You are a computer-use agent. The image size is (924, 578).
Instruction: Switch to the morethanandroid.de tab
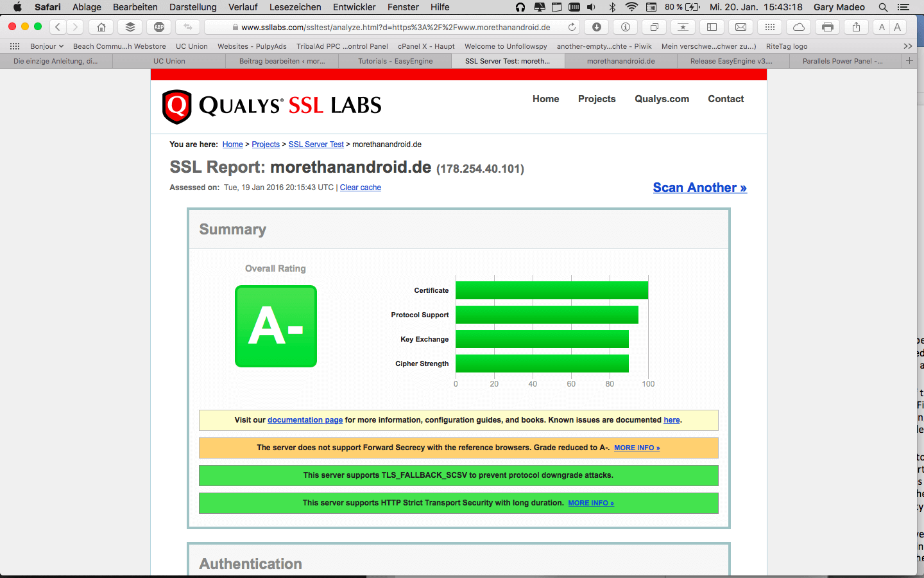pos(621,61)
